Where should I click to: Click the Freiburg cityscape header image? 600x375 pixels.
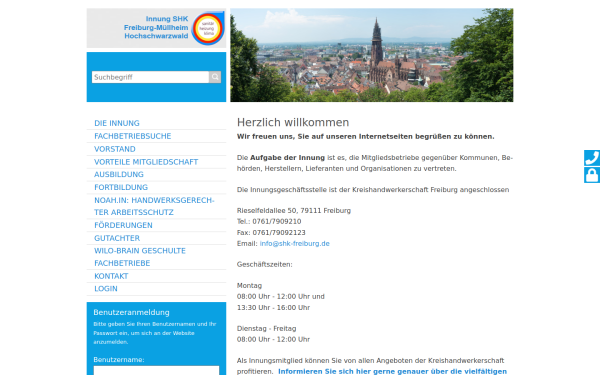point(372,55)
